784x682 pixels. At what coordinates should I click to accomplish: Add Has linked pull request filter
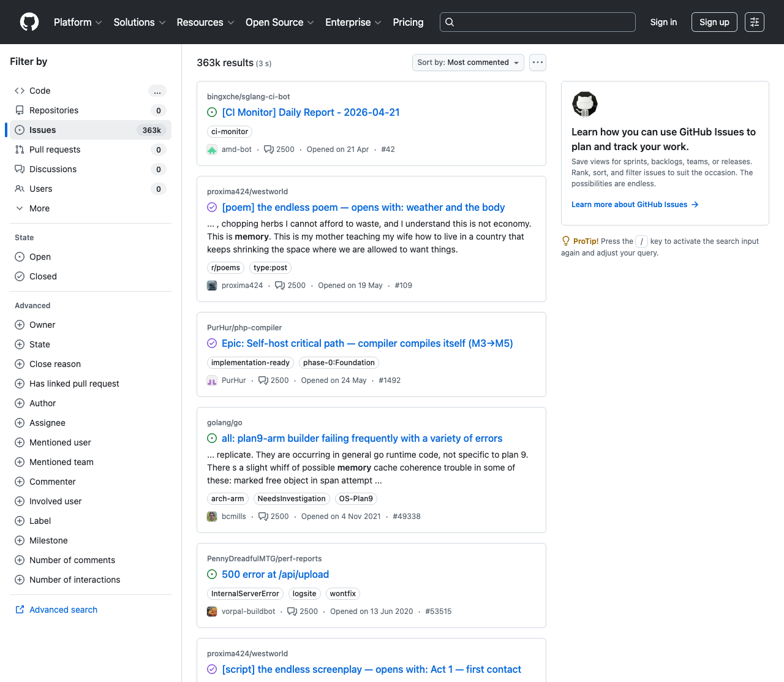click(91, 384)
